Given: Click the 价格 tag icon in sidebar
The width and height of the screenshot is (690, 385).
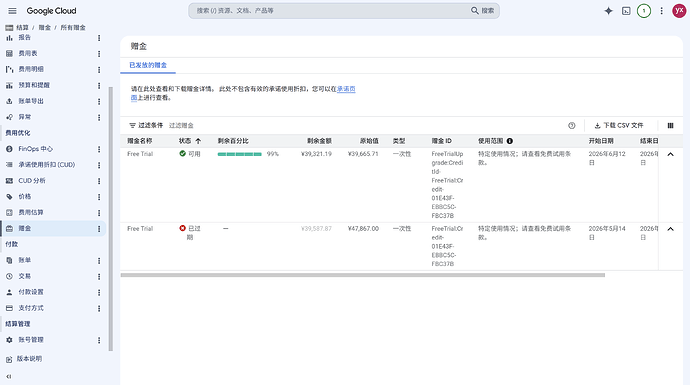Looking at the screenshot, I should point(9,197).
